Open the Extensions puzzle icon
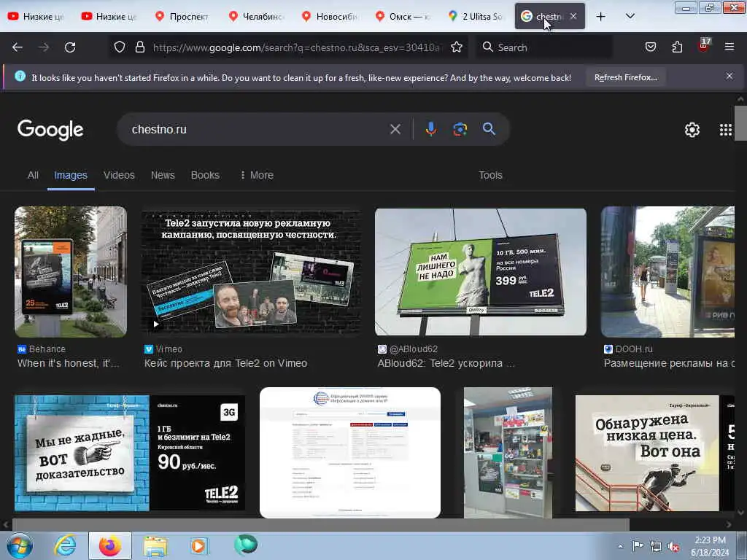747x560 pixels. (x=677, y=47)
